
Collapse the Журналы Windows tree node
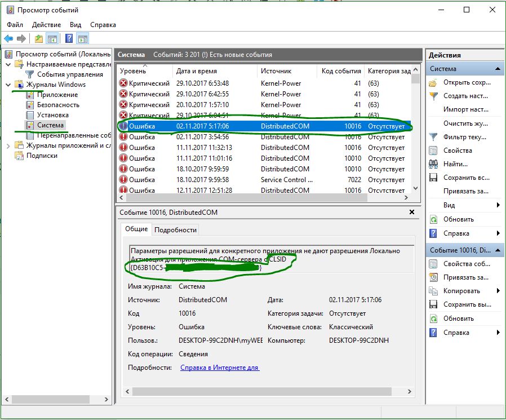[8, 85]
